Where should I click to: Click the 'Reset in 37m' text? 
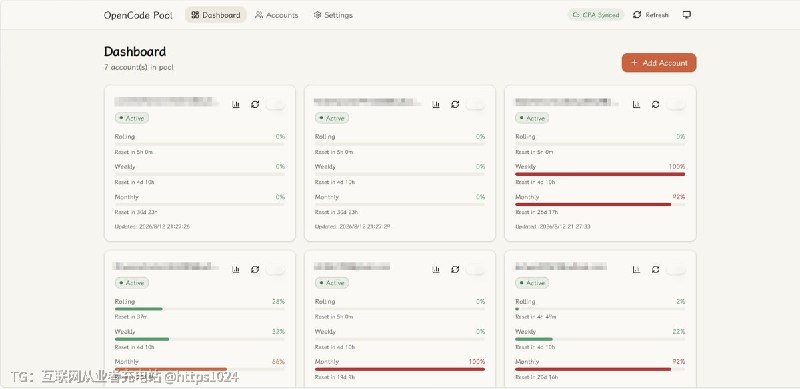point(131,317)
